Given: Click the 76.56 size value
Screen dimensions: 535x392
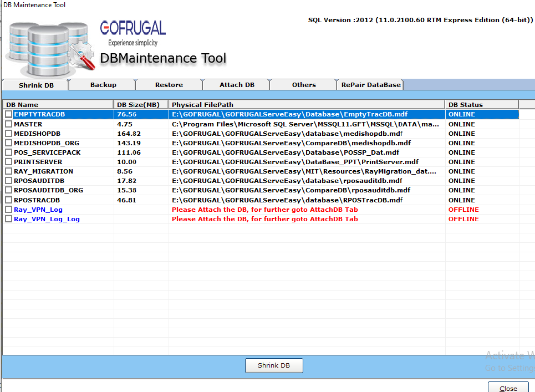Looking at the screenshot, I should (126, 114).
